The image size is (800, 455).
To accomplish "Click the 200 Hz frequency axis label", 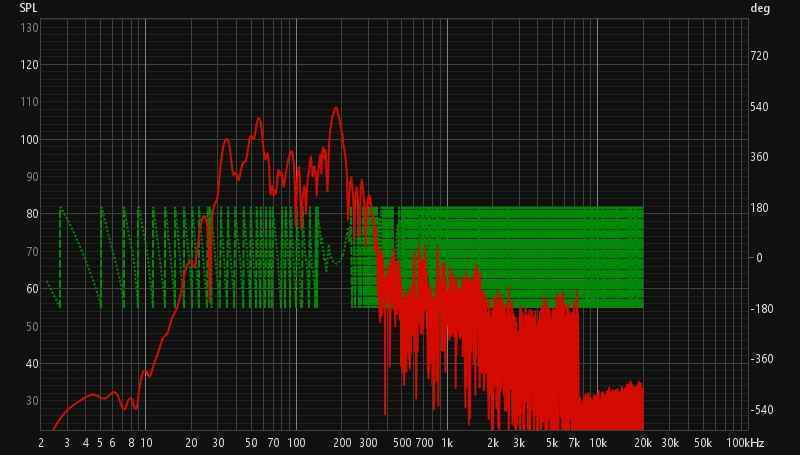I will (x=342, y=443).
